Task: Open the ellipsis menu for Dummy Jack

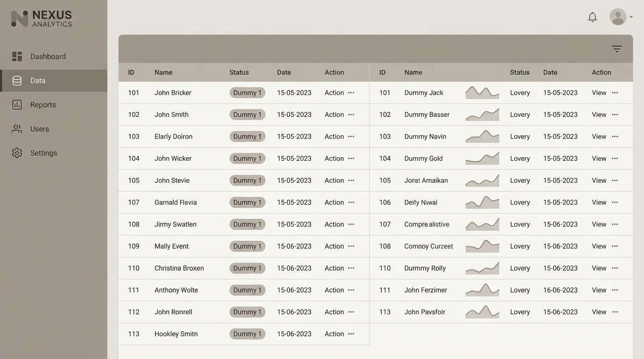Action: [615, 93]
